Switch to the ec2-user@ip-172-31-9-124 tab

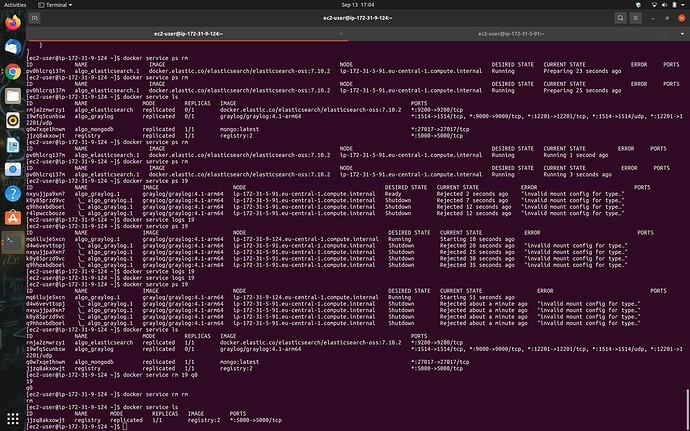(188, 34)
